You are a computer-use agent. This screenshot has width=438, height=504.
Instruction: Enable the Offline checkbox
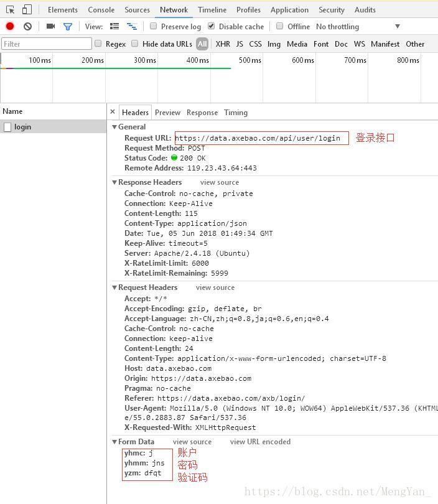279,26
